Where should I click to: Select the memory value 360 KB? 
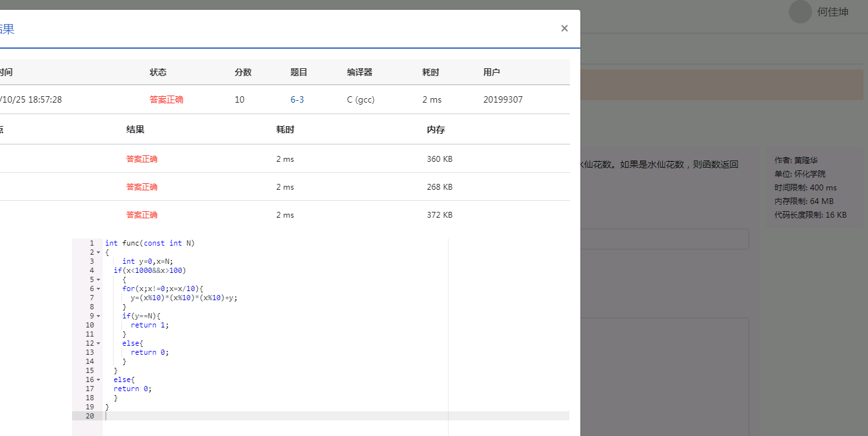(440, 159)
